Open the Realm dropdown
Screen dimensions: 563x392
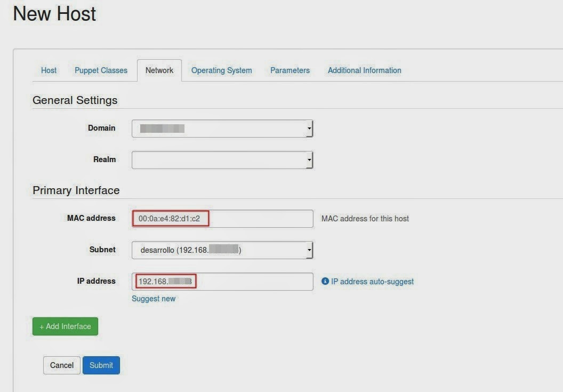tap(222, 160)
